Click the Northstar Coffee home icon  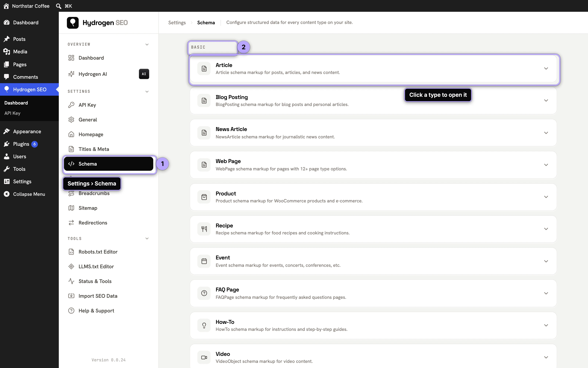[x=6, y=6]
